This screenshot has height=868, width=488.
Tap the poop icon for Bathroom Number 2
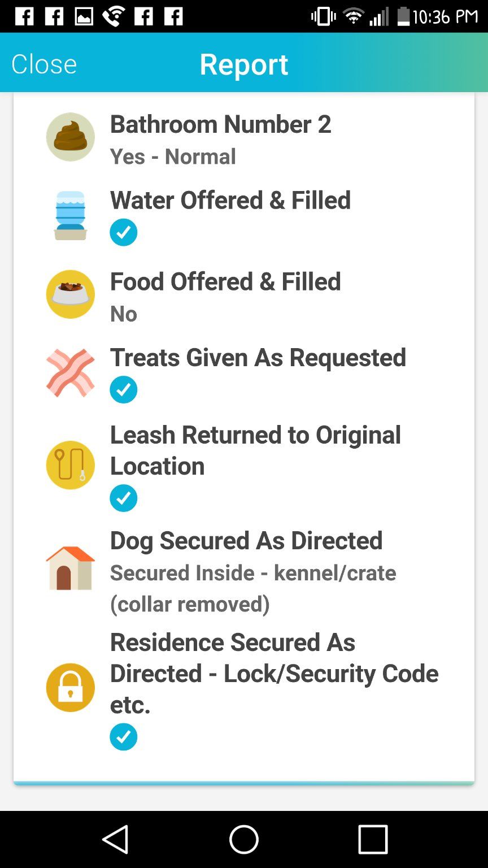pos(70,137)
